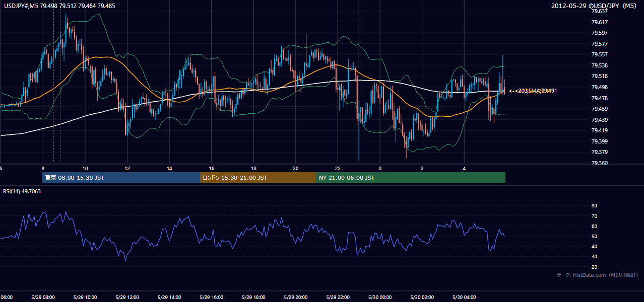Click the RSI(14) 49.7063 indicator label
The image size is (644, 302).
coord(22,191)
